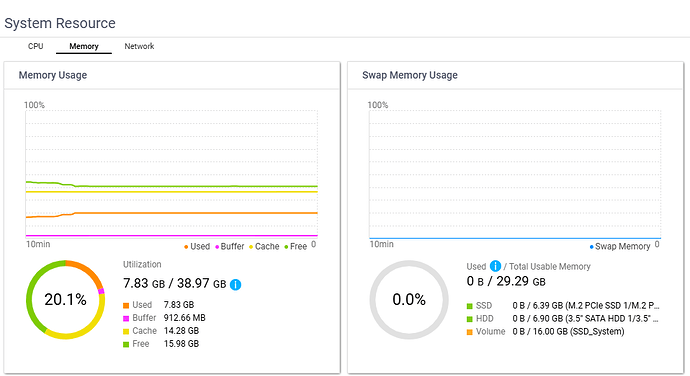The image size is (690, 376).
Task: Toggle the Cache series in memory chart legend
Action: coord(264,247)
